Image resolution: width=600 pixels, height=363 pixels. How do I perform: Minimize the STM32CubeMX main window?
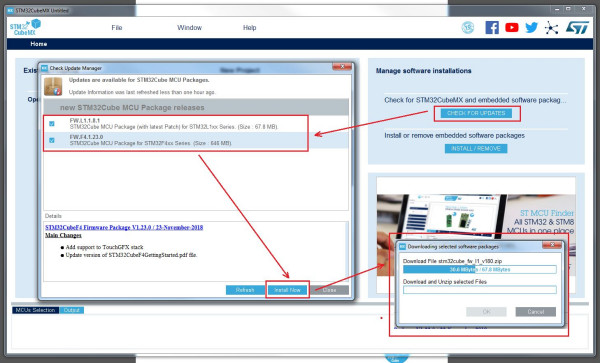(x=557, y=9)
